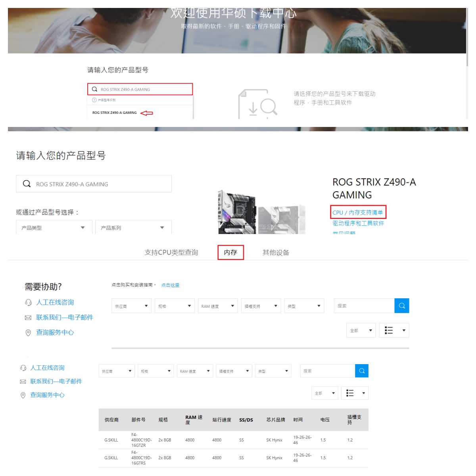
Task: Switch to the 内存 tab
Action: [x=230, y=253]
